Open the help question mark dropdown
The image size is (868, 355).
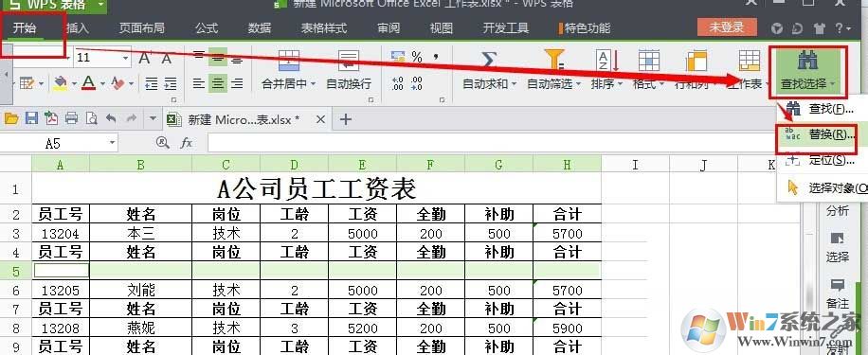[843, 28]
